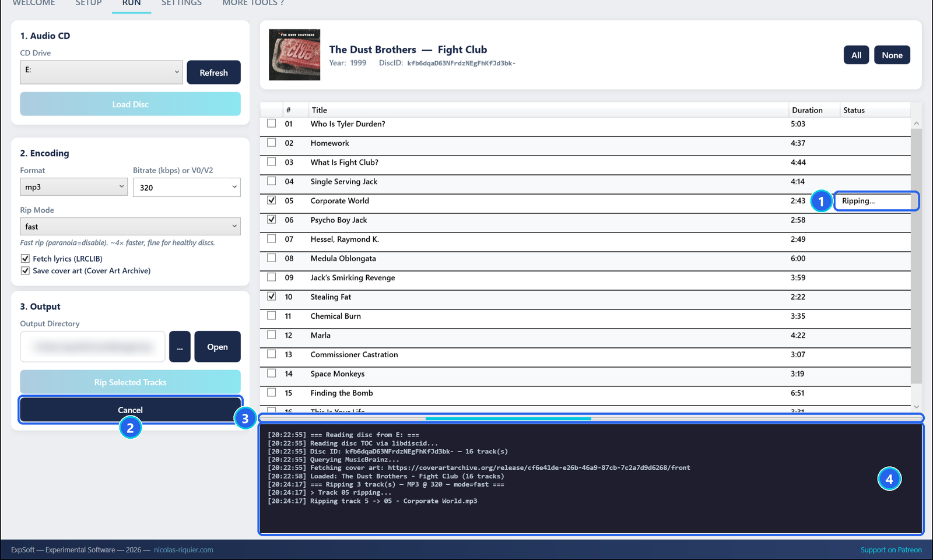Check track 03 What Is Fight Club?
This screenshot has height=560, width=933.
pyautogui.click(x=272, y=162)
